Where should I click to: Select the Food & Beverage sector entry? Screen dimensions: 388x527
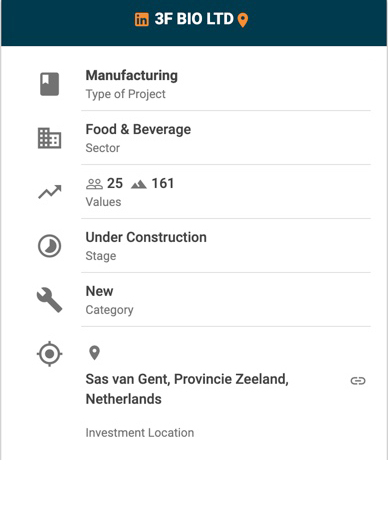226,138
